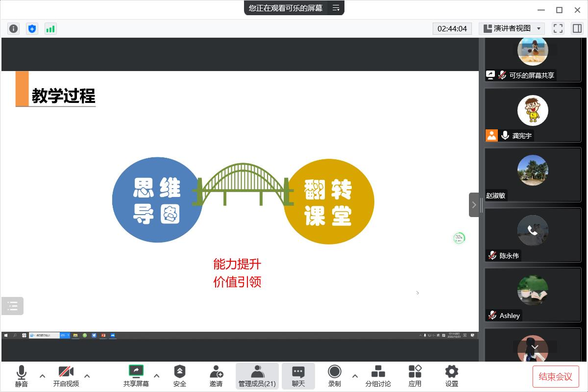The height and width of the screenshot is (392, 588).
Task: Click the End Meeting (结束会议) button
Action: pyautogui.click(x=555, y=376)
